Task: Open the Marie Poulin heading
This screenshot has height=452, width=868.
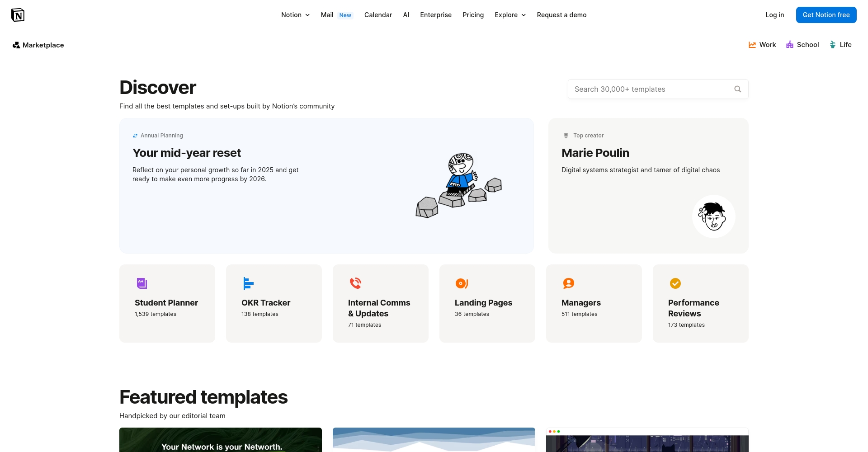Action: (x=595, y=153)
